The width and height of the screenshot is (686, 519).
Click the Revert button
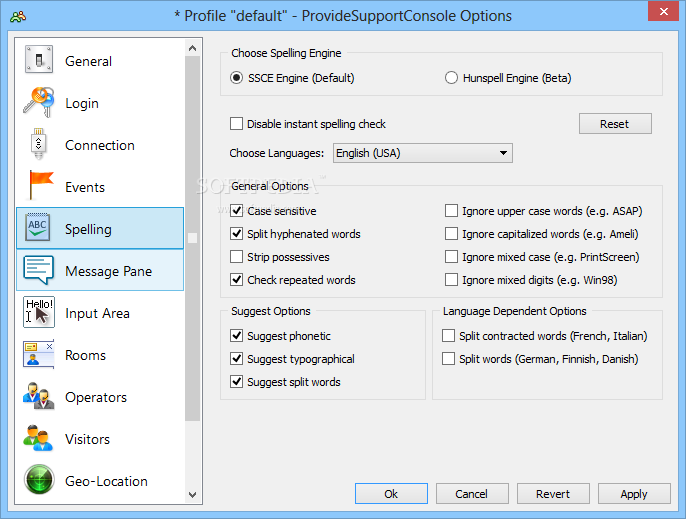click(x=553, y=494)
